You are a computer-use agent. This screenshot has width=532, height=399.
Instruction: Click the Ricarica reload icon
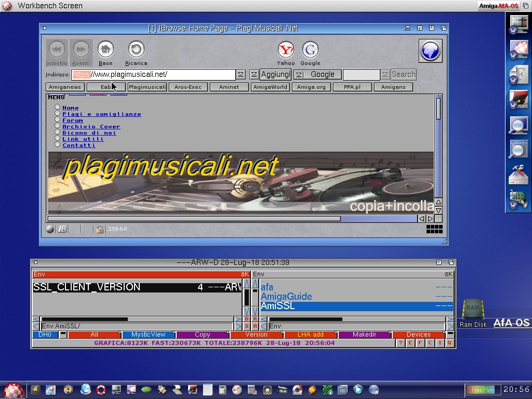click(x=136, y=50)
